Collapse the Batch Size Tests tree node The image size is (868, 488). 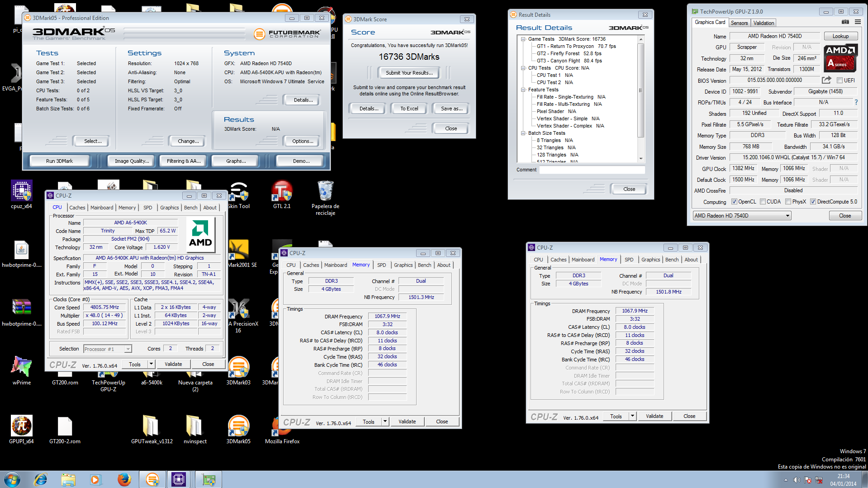pos(523,133)
